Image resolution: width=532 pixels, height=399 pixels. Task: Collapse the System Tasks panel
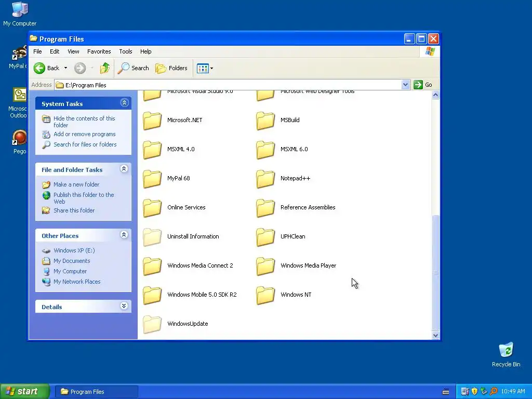pos(124,103)
